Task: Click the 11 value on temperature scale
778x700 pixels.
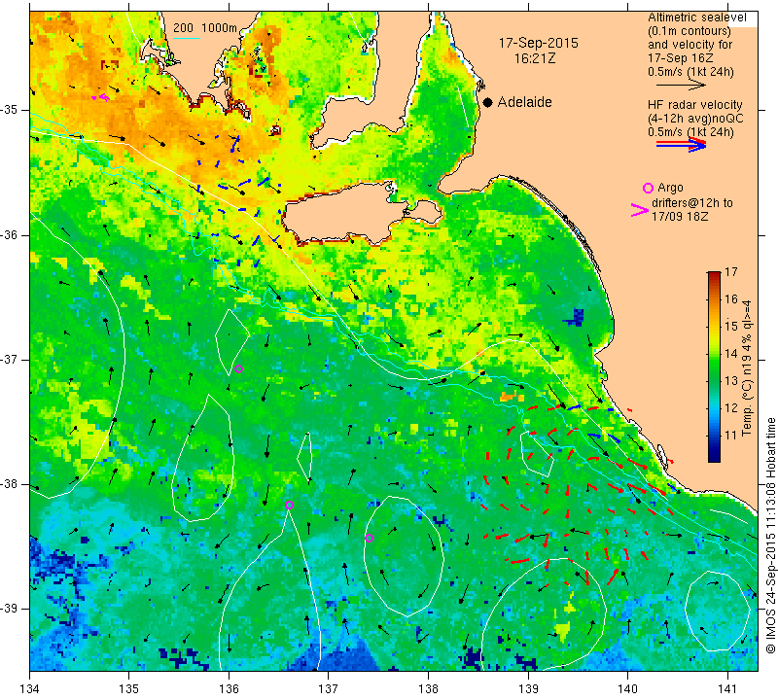Action: 731,436
